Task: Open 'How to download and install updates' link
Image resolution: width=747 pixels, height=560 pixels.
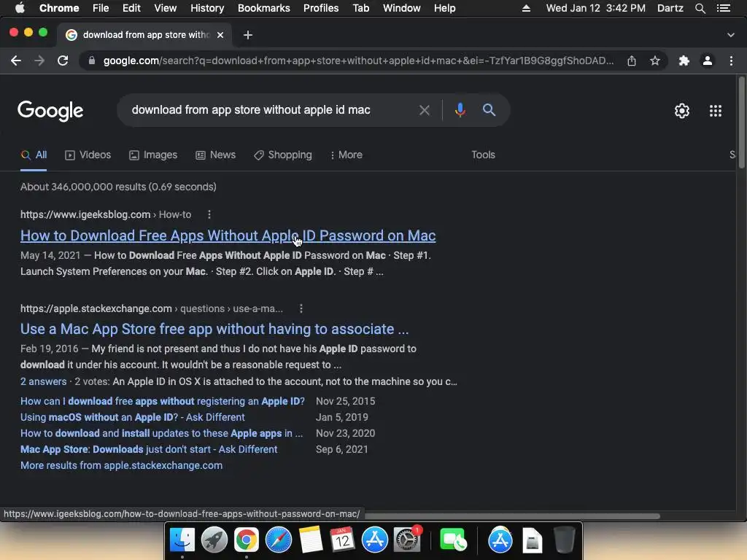Action: (161, 433)
